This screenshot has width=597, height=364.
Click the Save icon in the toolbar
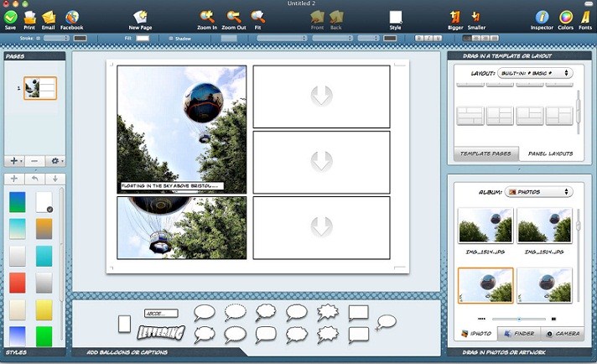tap(10, 17)
